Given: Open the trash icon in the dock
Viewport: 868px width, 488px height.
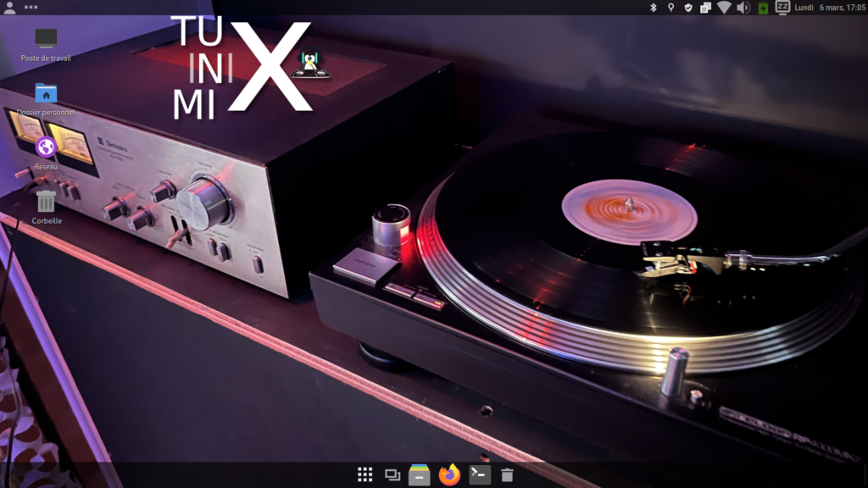Looking at the screenshot, I should click(x=507, y=475).
